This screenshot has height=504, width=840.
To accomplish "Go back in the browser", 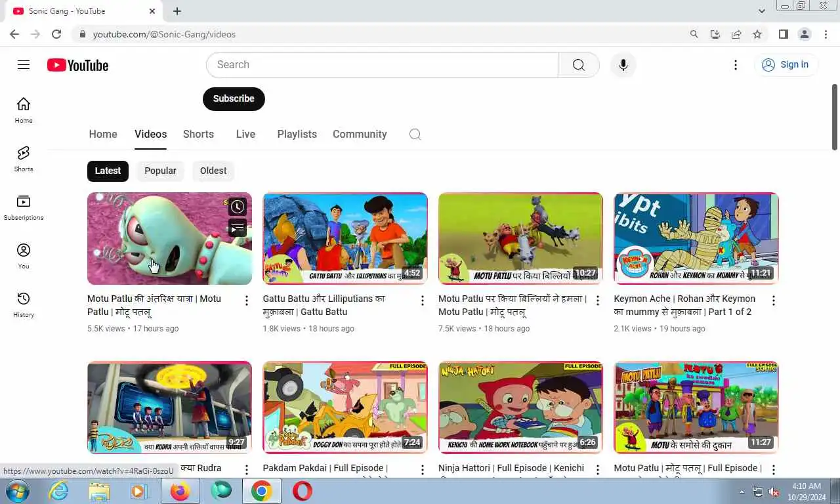I will (14, 34).
